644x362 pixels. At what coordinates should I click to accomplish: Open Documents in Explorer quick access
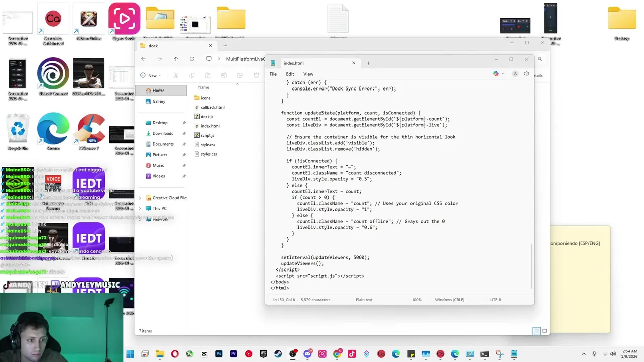point(161,144)
